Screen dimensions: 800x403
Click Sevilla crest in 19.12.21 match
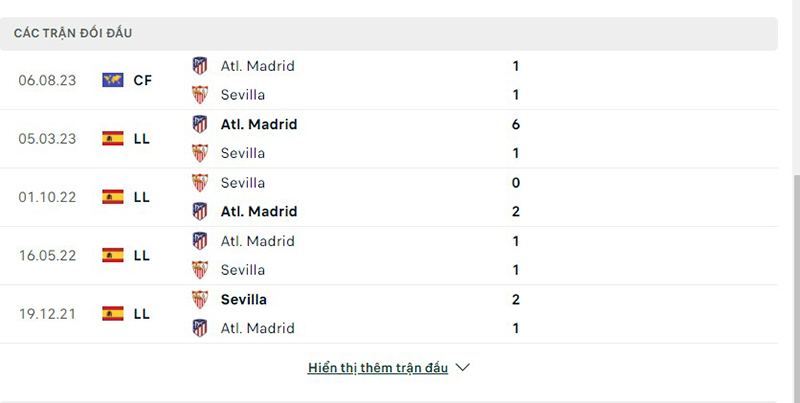pyautogui.click(x=200, y=299)
